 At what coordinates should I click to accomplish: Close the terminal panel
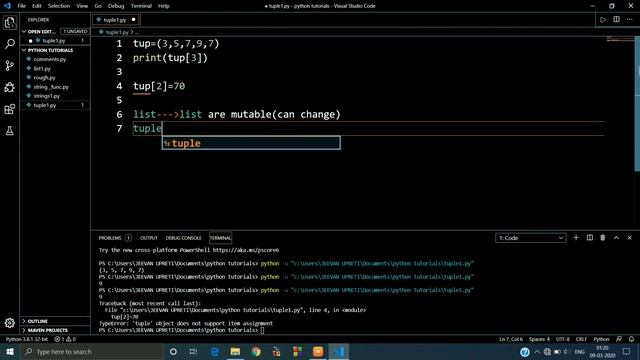click(x=629, y=238)
